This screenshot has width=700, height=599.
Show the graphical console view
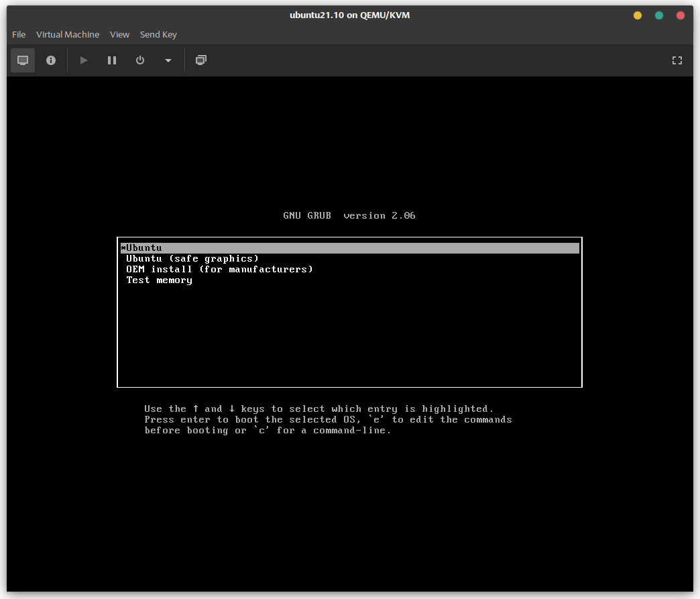tap(23, 60)
